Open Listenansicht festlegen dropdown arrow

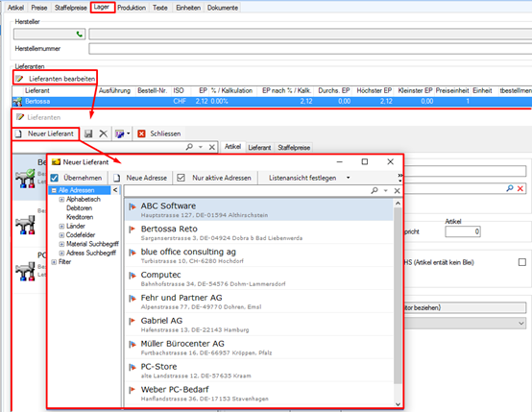pyautogui.click(x=349, y=178)
